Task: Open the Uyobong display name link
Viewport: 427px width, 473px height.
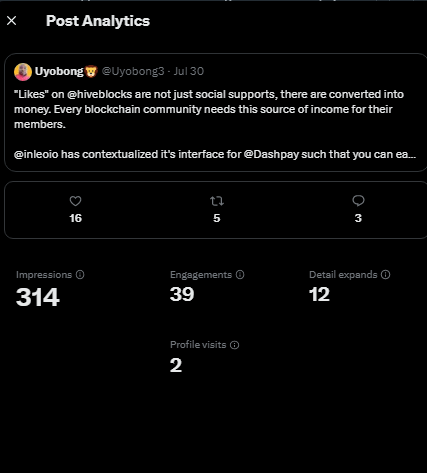Action: (59, 71)
